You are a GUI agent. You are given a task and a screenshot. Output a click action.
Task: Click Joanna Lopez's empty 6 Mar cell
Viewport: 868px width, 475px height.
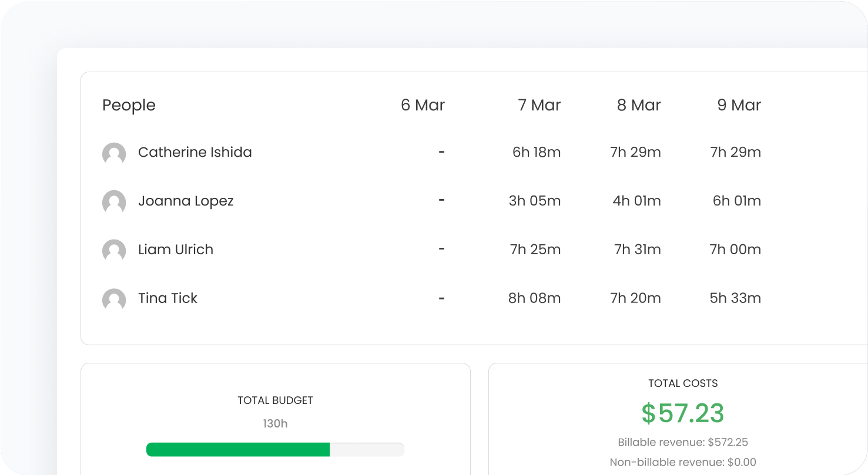441,201
